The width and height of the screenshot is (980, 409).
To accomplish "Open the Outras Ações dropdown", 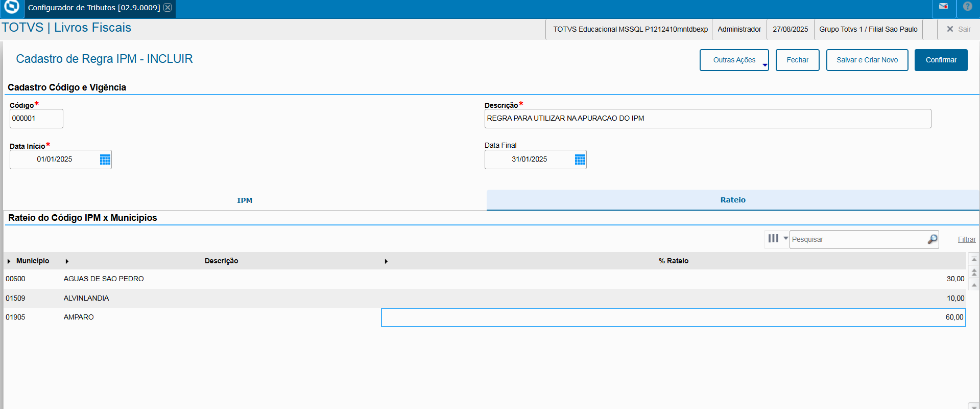I will click(734, 60).
